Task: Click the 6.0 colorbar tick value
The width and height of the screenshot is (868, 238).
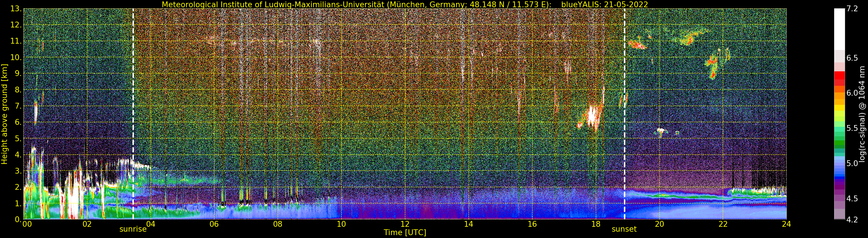Action: 852,93
